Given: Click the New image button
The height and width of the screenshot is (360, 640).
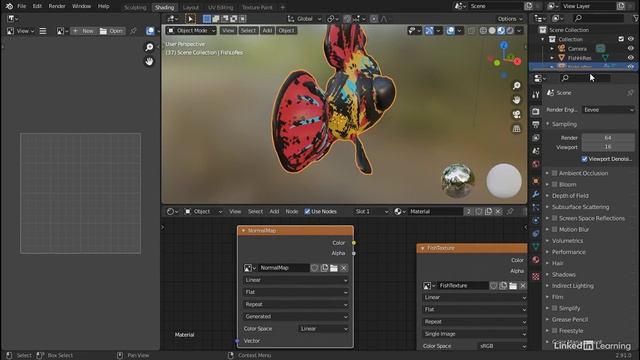Looking at the screenshot, I should pos(84,31).
